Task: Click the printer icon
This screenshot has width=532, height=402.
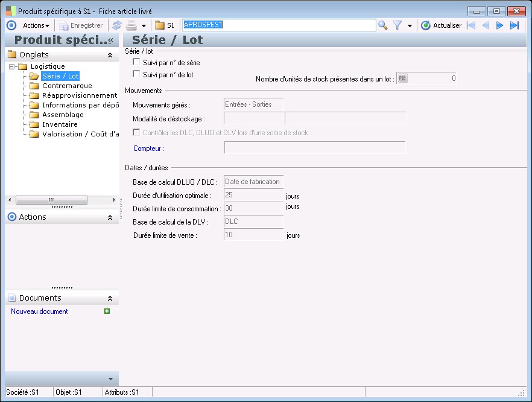Action: tap(131, 25)
